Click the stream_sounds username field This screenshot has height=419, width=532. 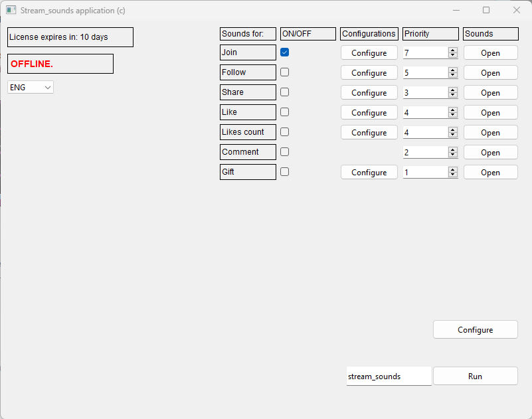pyautogui.click(x=389, y=377)
